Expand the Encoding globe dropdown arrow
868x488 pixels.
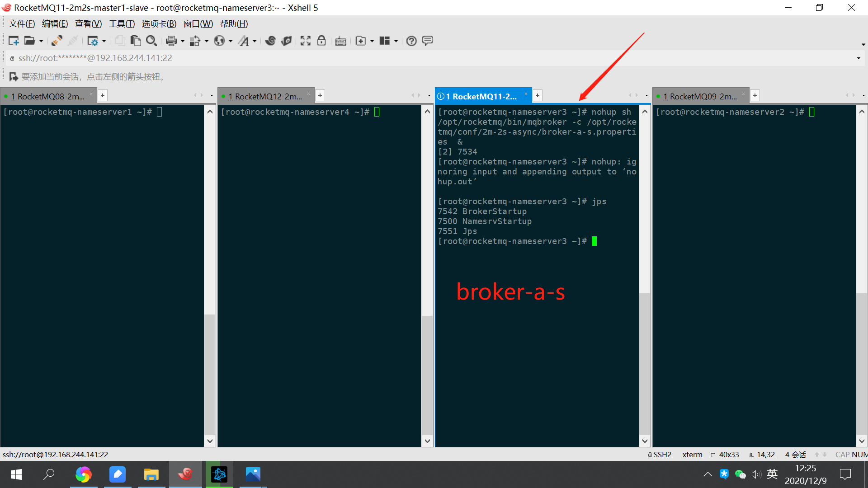point(231,41)
